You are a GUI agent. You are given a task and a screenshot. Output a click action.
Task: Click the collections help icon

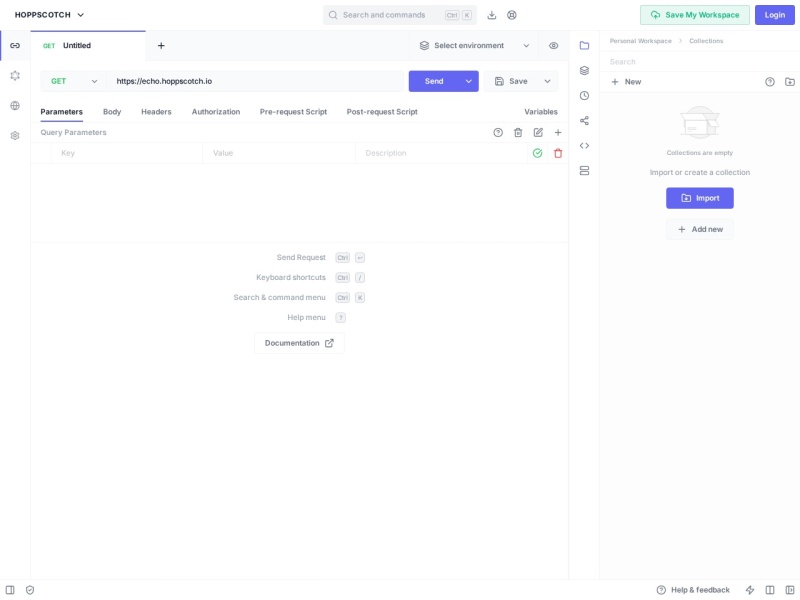pyautogui.click(x=769, y=82)
